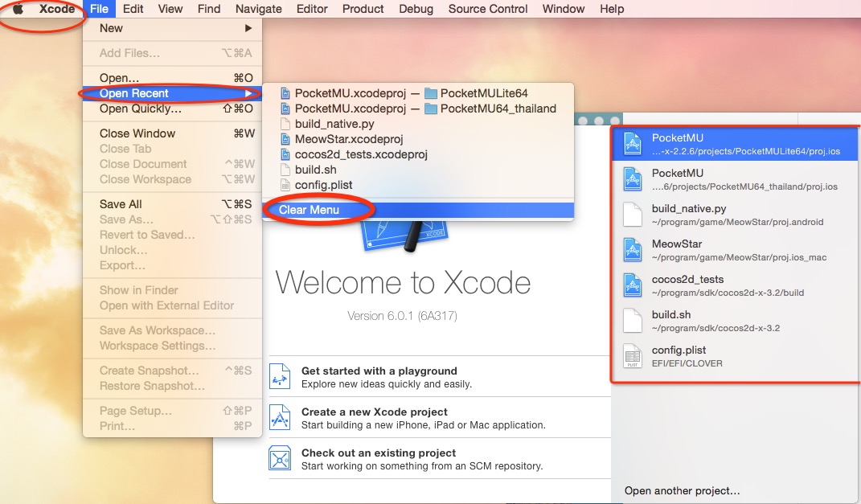861x504 pixels.
Task: Open the File menu
Action: click(x=100, y=9)
